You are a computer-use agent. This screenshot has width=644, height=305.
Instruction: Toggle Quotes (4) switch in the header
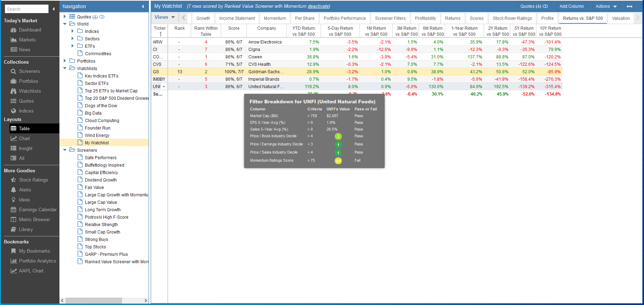point(545,6)
